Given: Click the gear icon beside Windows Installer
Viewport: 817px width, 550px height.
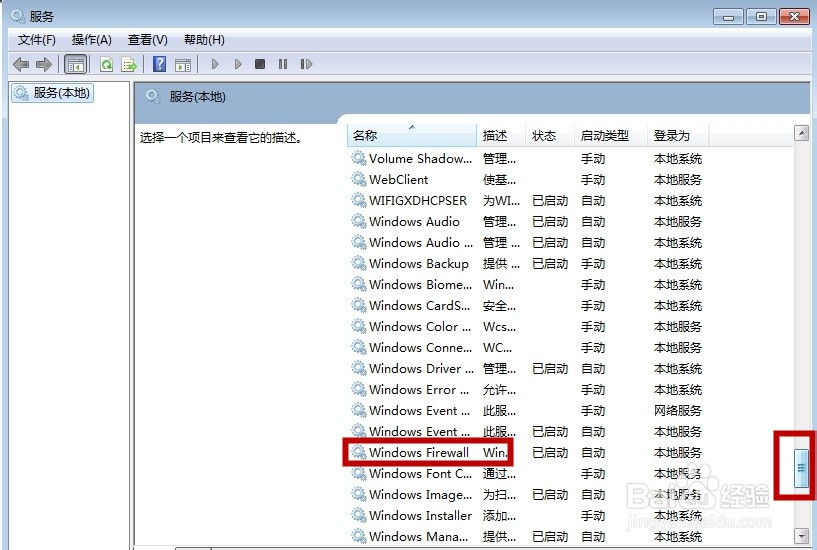Looking at the screenshot, I should [358, 516].
